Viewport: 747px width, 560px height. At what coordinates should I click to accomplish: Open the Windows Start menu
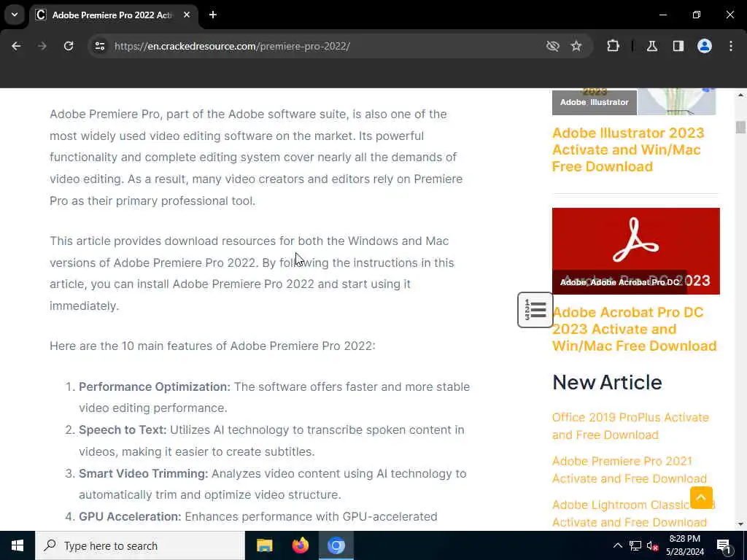pos(18,545)
